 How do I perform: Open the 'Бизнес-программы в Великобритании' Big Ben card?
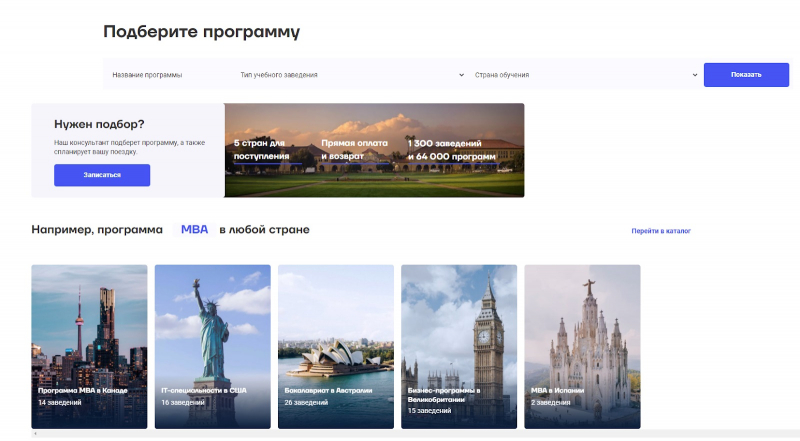pyautogui.click(x=458, y=346)
